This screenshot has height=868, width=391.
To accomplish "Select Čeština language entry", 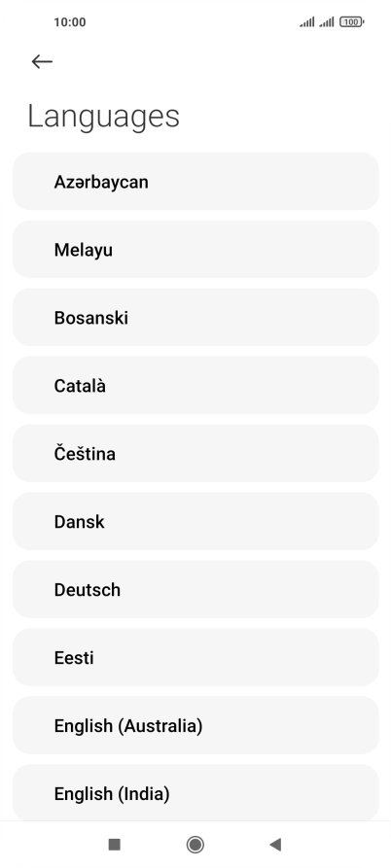I will click(x=195, y=453).
